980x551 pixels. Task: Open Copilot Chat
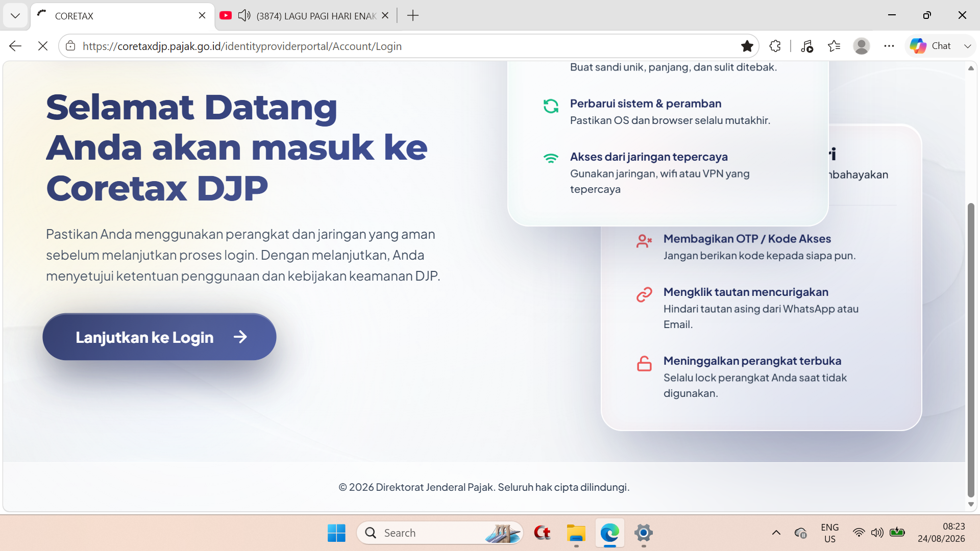pyautogui.click(x=930, y=46)
